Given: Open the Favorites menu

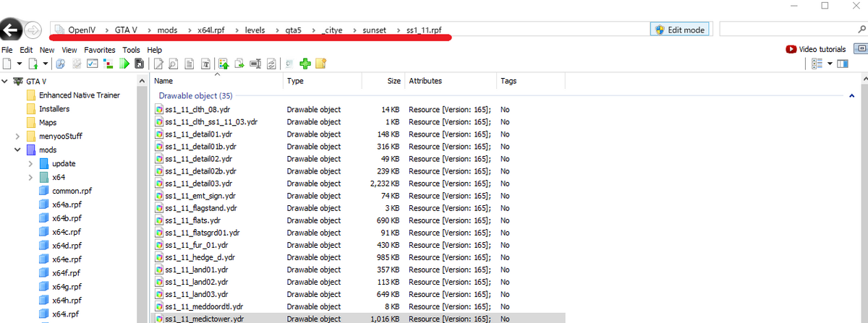Looking at the screenshot, I should pyautogui.click(x=99, y=50).
